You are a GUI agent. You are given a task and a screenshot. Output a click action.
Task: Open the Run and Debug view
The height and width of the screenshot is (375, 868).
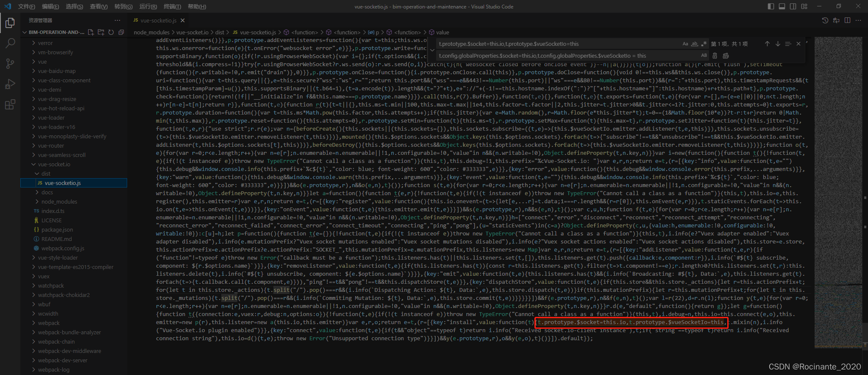click(10, 84)
